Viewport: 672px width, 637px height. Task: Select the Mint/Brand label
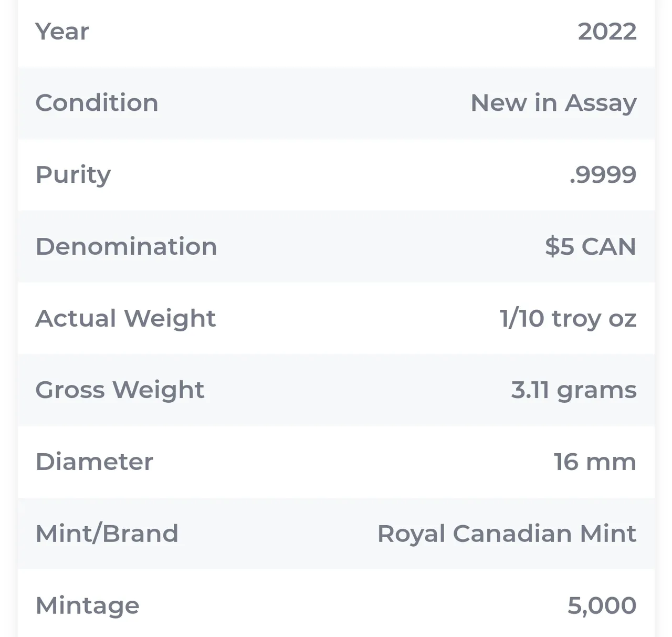pos(107,534)
